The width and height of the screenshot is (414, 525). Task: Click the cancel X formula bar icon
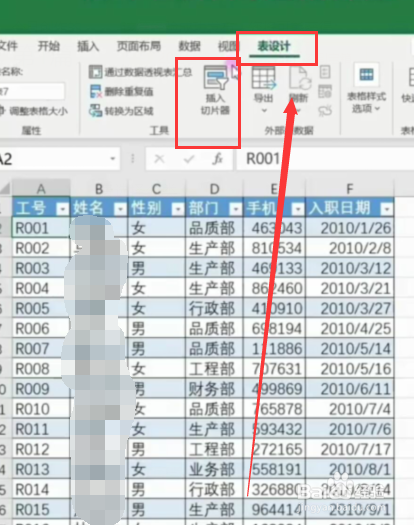tap(159, 159)
